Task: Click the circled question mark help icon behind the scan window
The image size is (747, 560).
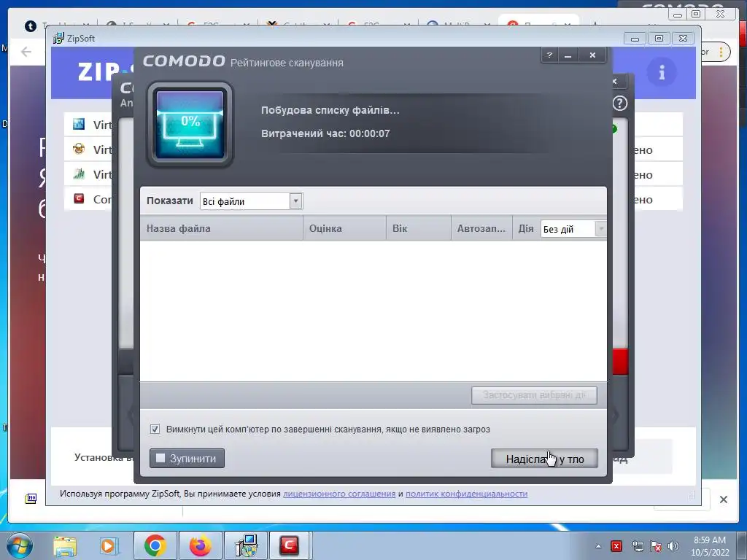Action: tap(620, 104)
